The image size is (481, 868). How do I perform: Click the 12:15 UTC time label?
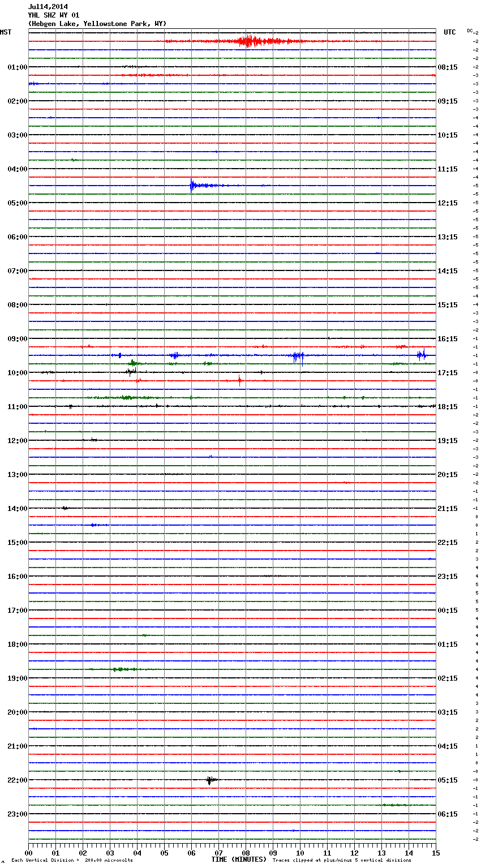pos(448,203)
